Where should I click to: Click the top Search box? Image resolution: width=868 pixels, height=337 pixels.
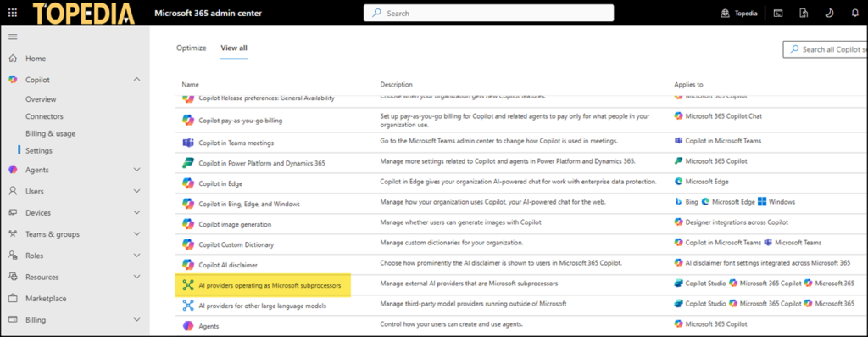tap(488, 13)
